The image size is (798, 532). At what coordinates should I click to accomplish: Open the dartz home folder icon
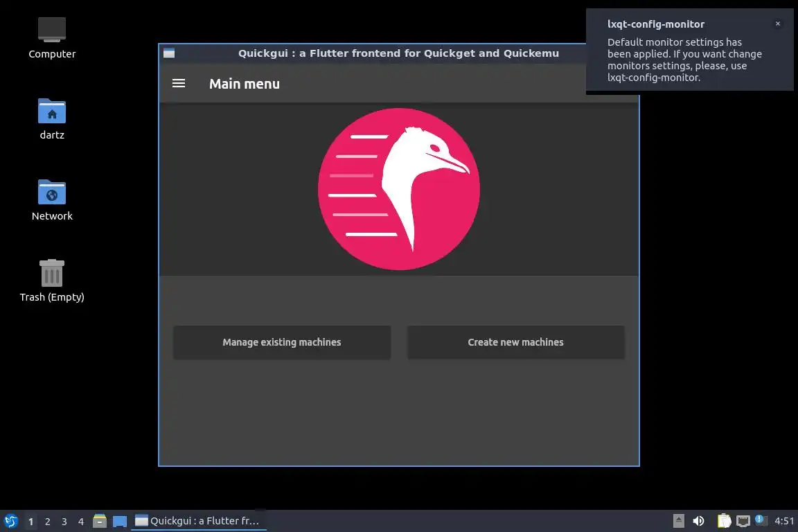(52, 119)
